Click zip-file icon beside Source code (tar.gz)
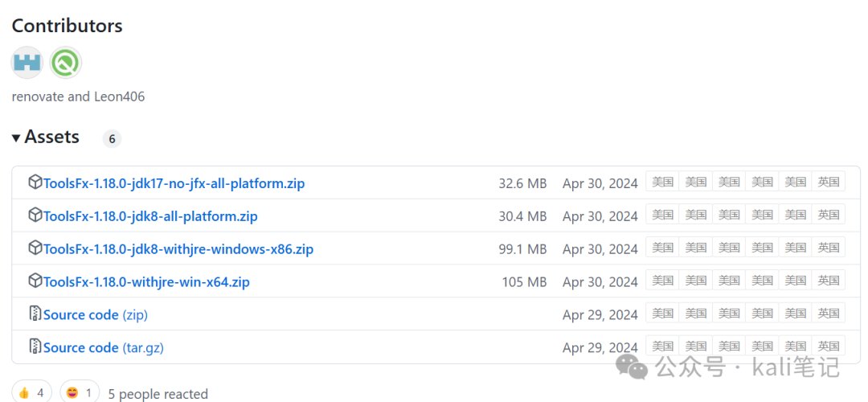Image resolution: width=868 pixels, height=402 pixels. [35, 347]
